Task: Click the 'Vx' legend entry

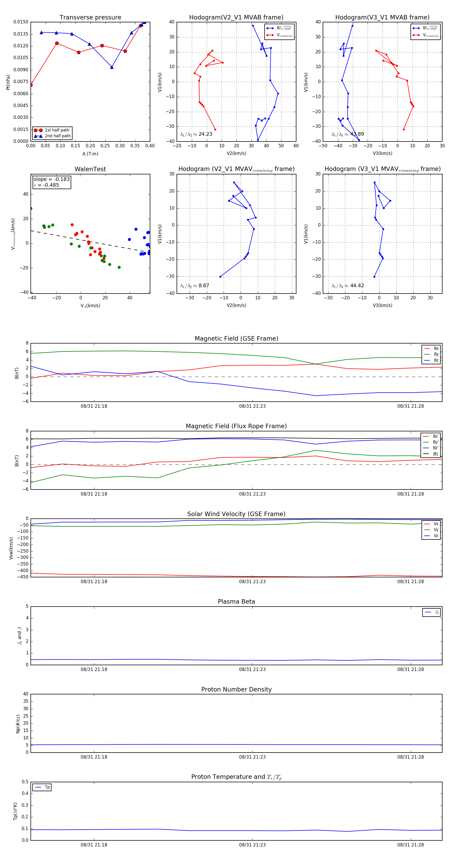Action: 431,524
